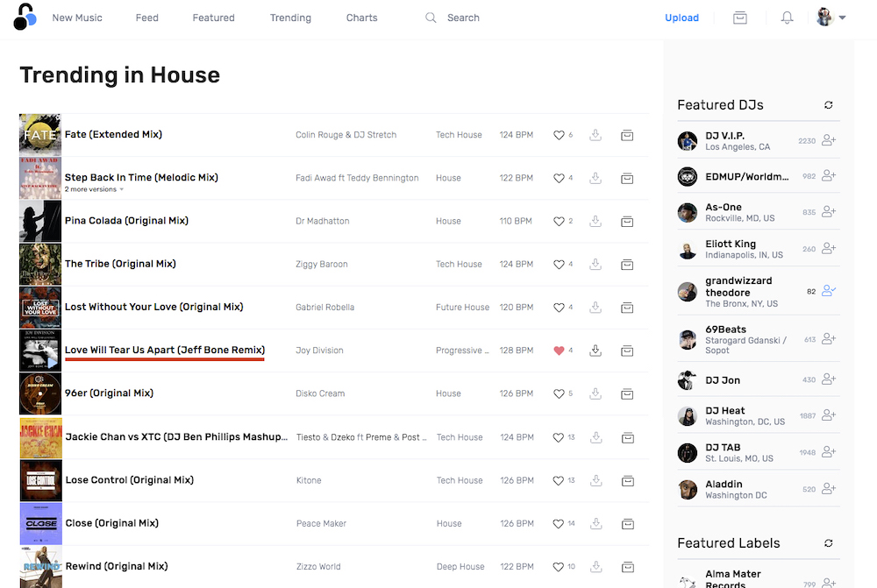Follow As-One from Rockville

coord(829,212)
